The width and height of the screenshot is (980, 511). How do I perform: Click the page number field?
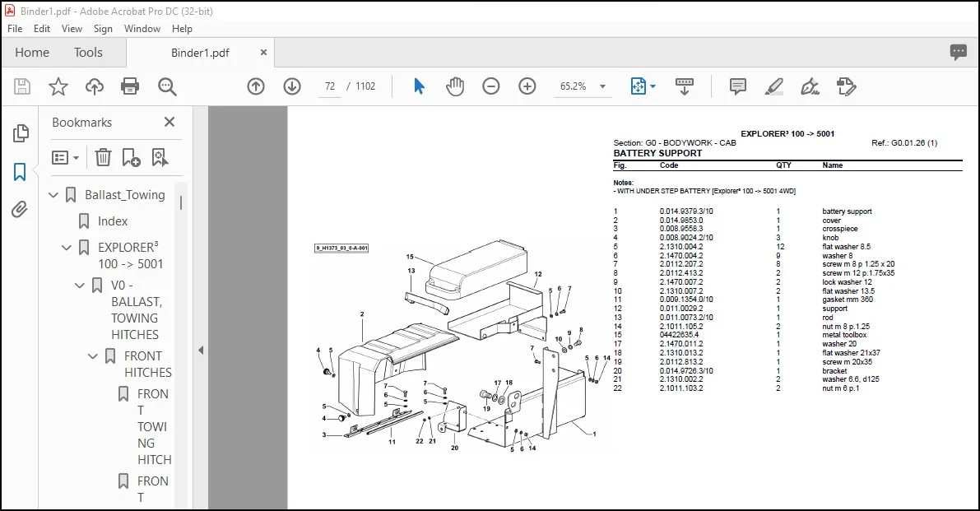click(330, 86)
